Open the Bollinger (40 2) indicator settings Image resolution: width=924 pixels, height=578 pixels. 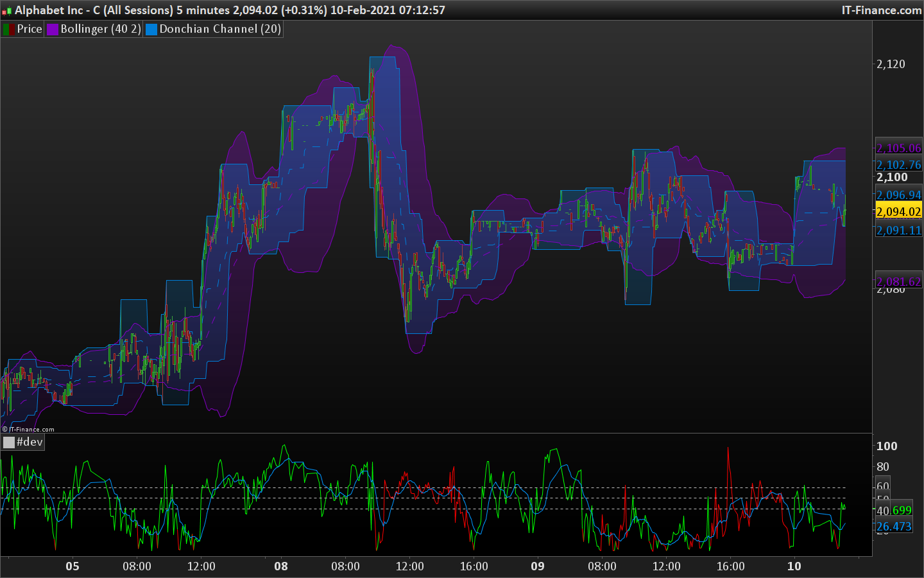point(101,29)
